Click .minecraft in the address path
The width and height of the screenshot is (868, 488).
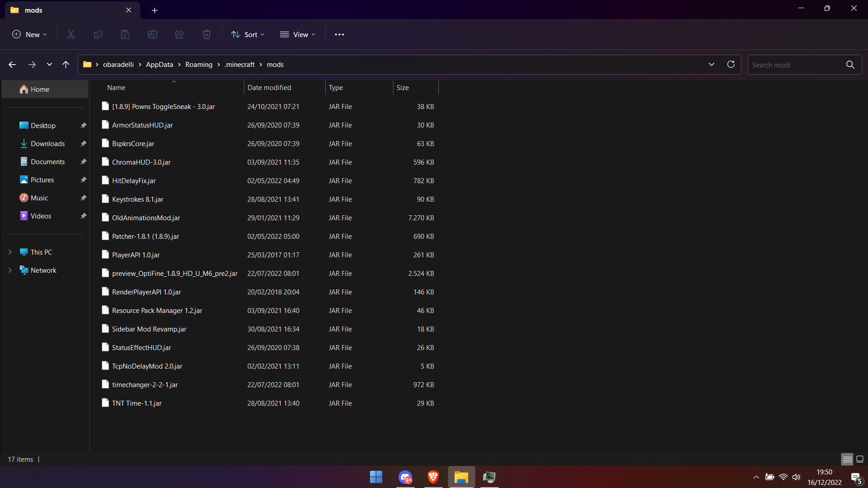[240, 65]
